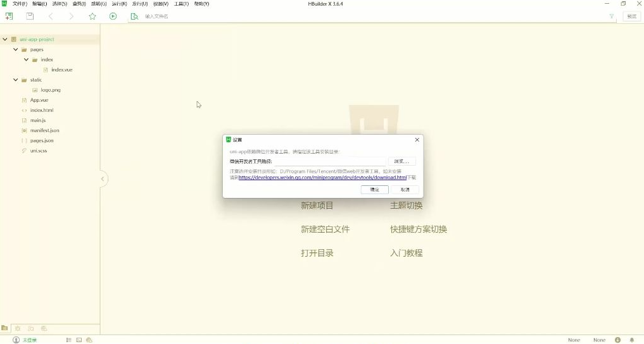Select index.vue in the project tree

(x=61, y=70)
